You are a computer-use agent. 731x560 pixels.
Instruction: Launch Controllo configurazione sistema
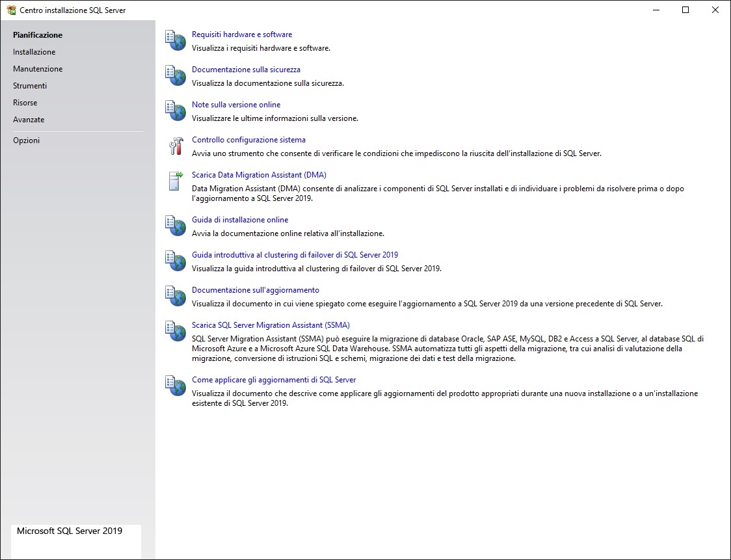point(249,140)
